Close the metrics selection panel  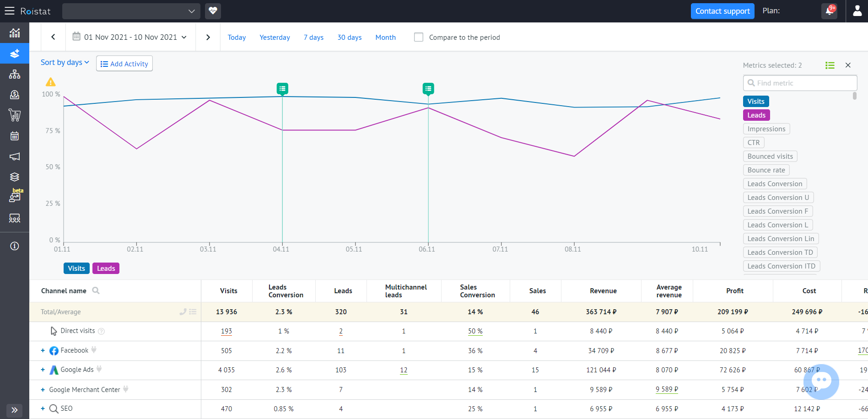(x=848, y=65)
